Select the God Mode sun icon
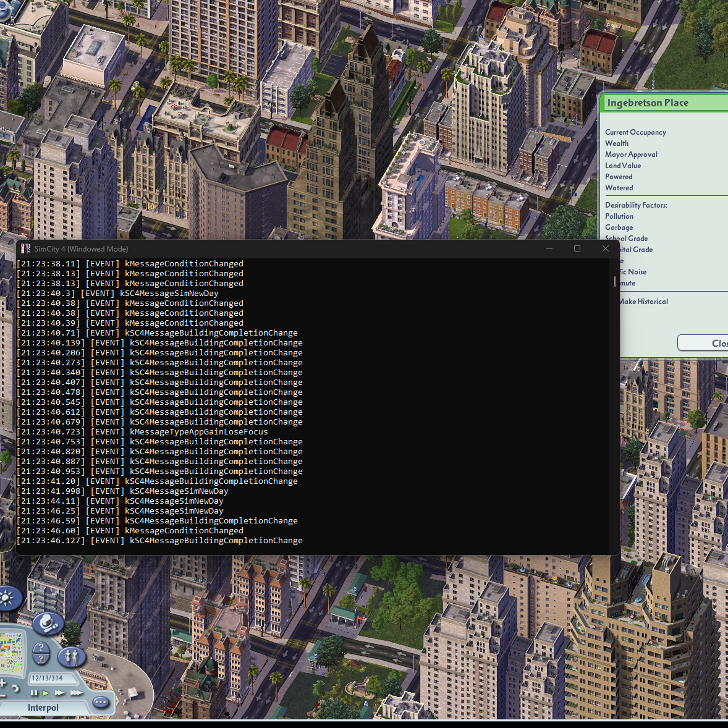Viewport: 728px width, 728px height. pos(5,597)
